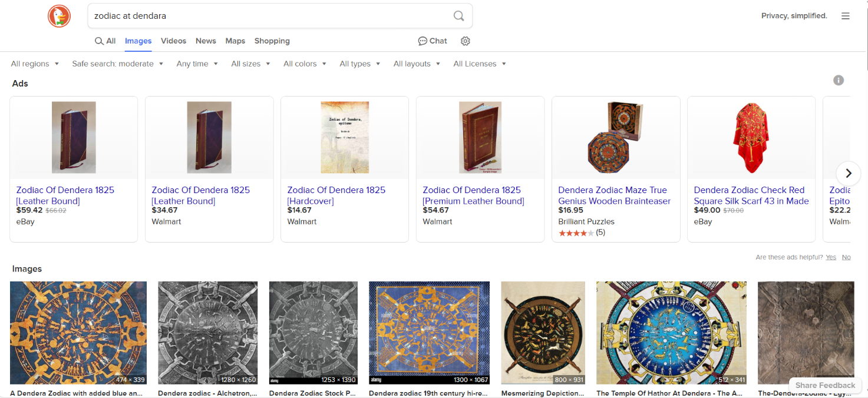The width and height of the screenshot is (868, 398).
Task: Open search settings gear icon
Action: (x=466, y=41)
